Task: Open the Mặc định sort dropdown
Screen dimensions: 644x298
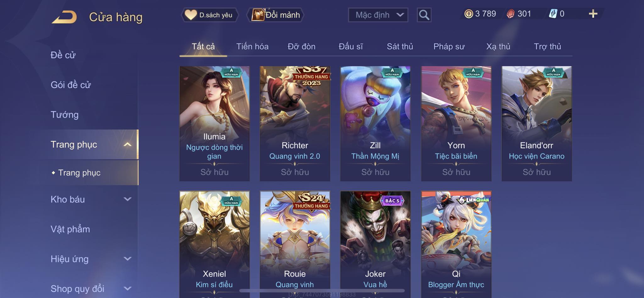Action: [378, 15]
